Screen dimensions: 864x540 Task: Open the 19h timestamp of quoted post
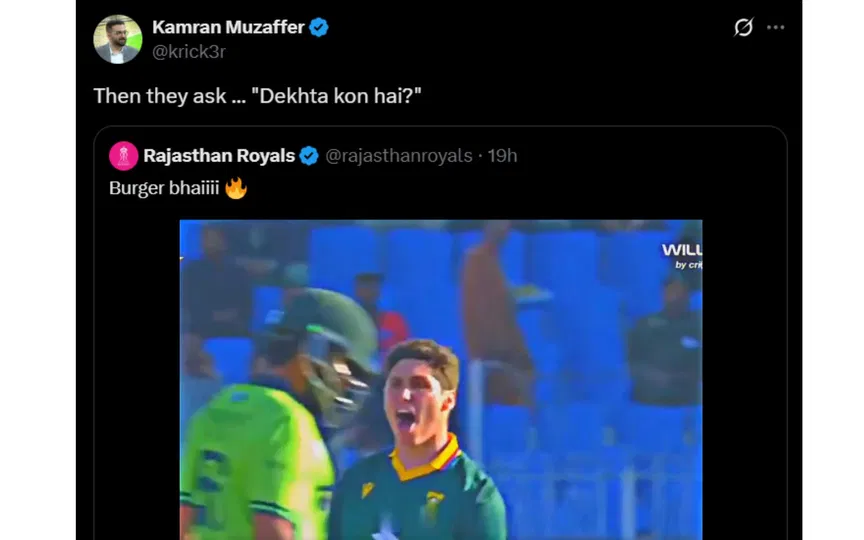[x=502, y=155]
